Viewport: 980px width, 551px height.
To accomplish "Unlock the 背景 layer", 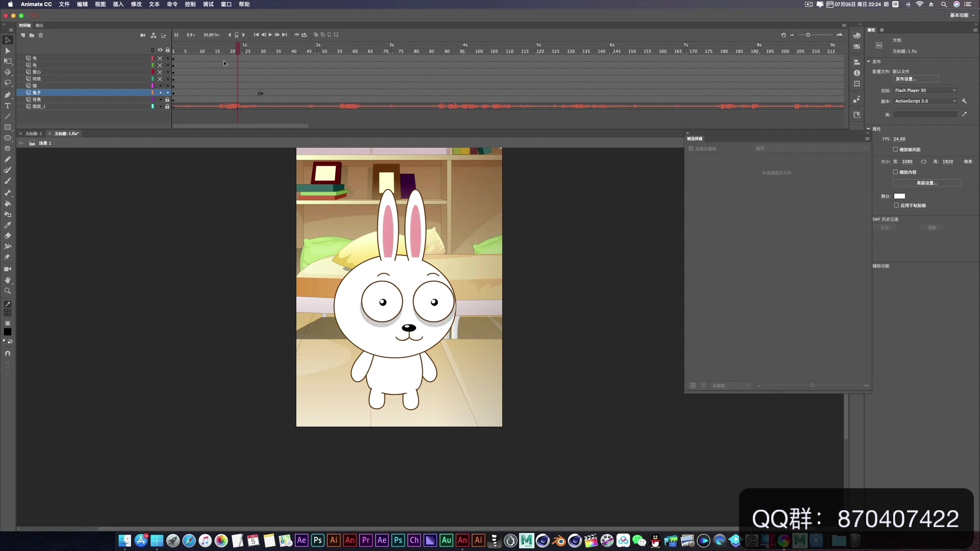I will [167, 99].
